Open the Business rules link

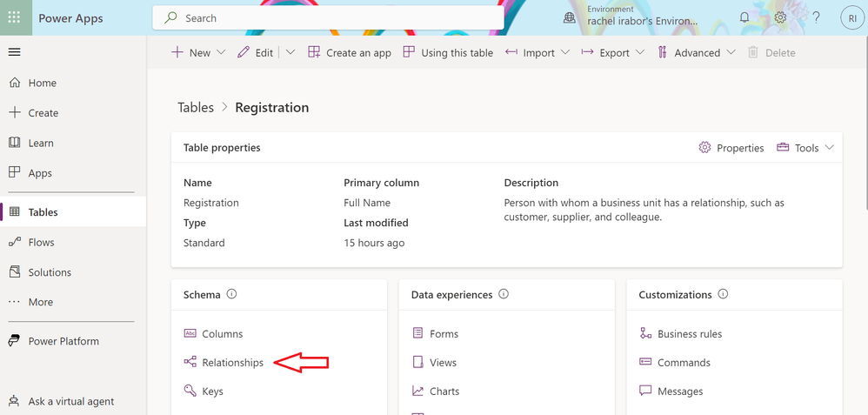point(690,334)
